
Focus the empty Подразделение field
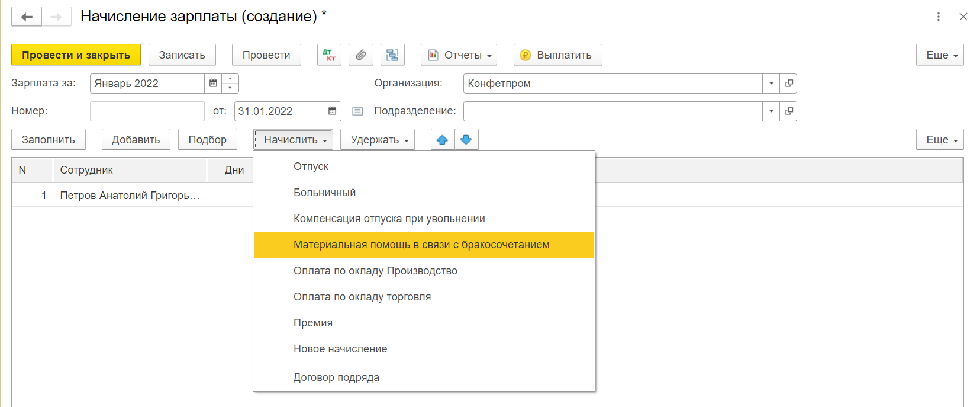pyautogui.click(x=613, y=111)
